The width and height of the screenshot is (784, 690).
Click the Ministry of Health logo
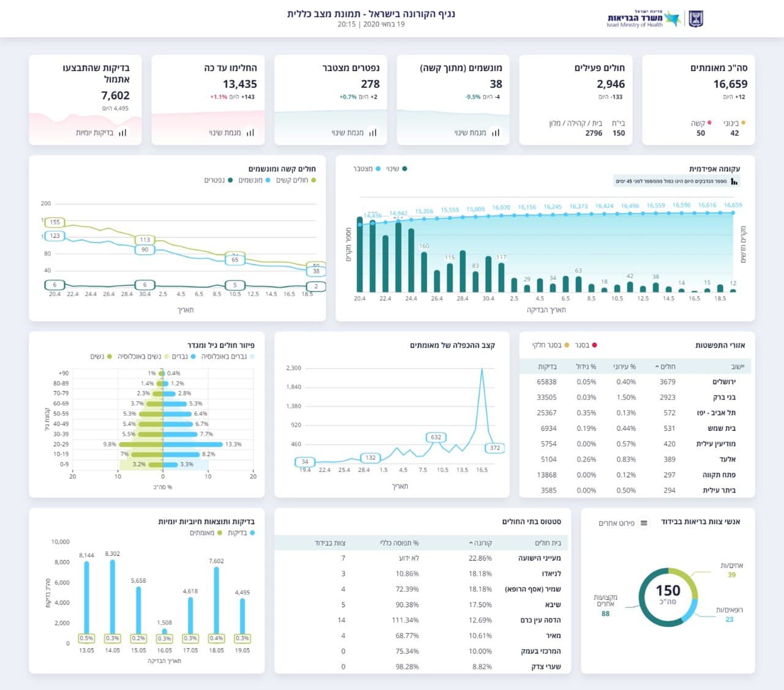click(643, 19)
